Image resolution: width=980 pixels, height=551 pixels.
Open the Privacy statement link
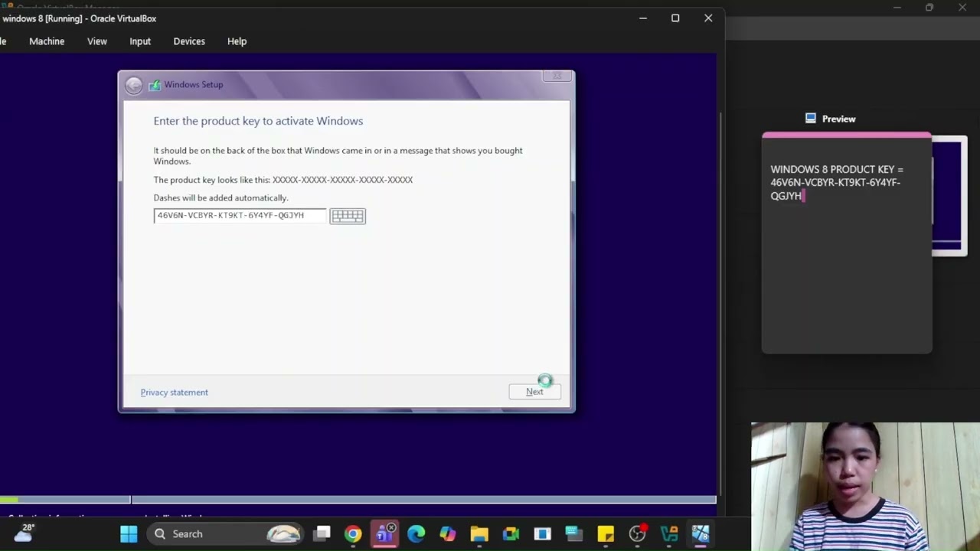pos(174,393)
